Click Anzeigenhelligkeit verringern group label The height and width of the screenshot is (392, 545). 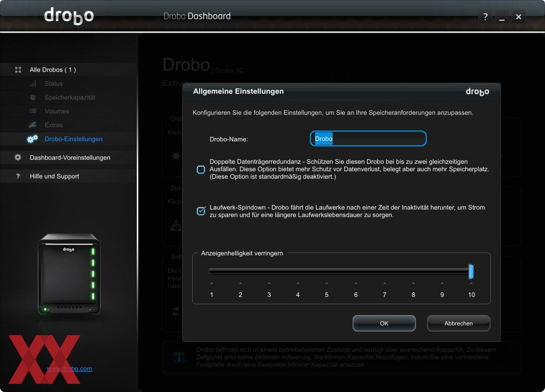242,253
